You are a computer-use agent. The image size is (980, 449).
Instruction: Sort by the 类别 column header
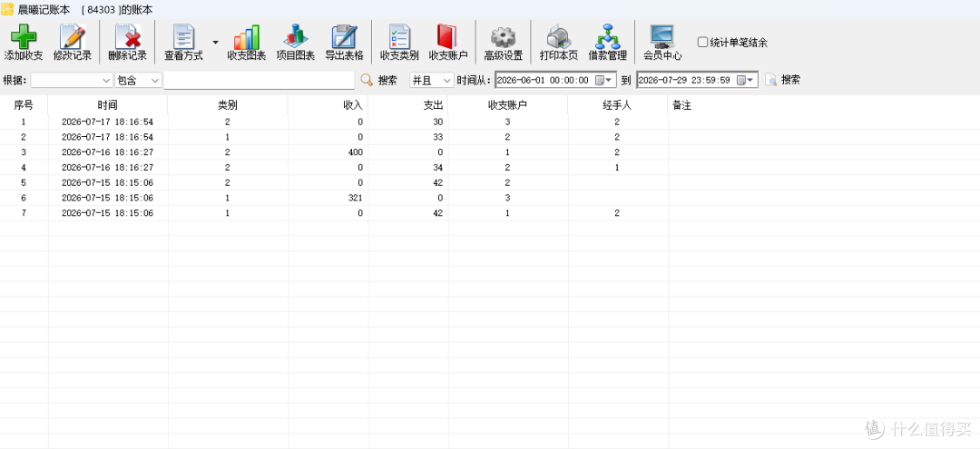pos(228,105)
